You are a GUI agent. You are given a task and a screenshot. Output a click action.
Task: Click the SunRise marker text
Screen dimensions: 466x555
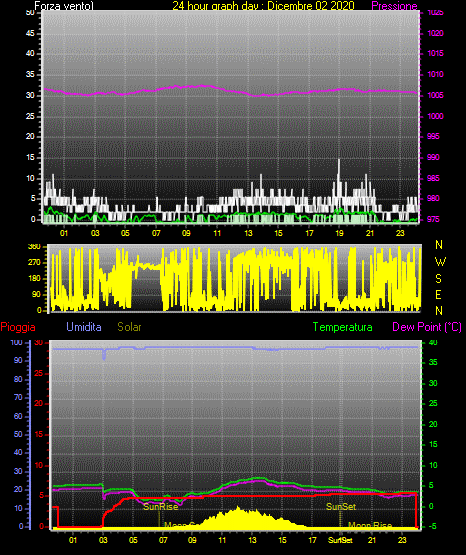[161, 507]
